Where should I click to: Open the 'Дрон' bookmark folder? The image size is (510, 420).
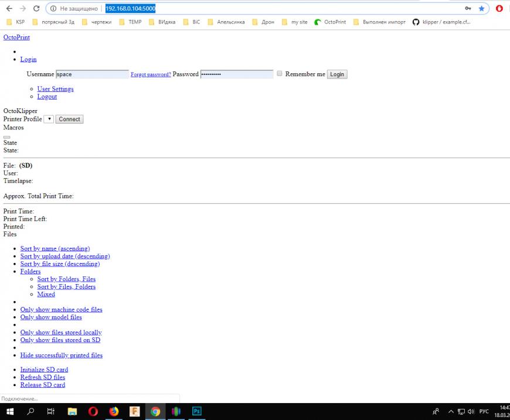point(263,22)
